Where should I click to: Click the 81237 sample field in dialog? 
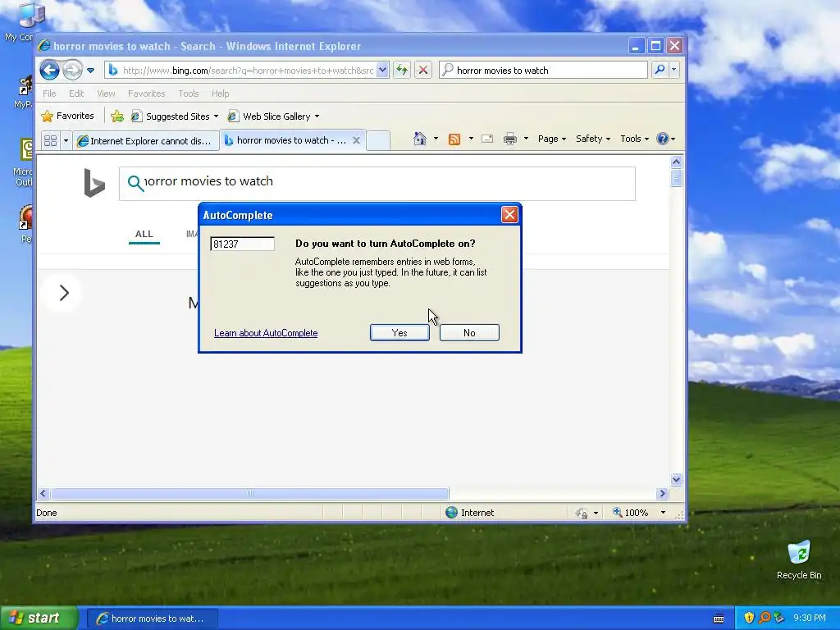(242, 244)
